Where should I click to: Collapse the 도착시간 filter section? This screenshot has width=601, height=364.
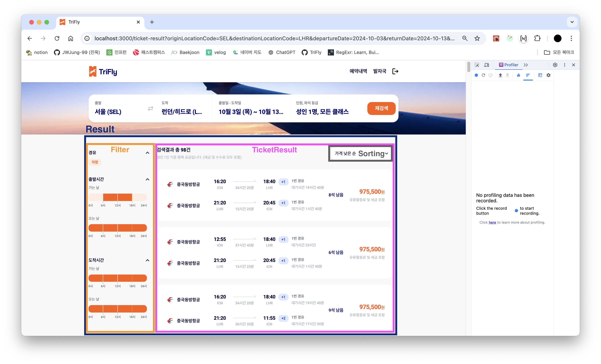(x=147, y=260)
